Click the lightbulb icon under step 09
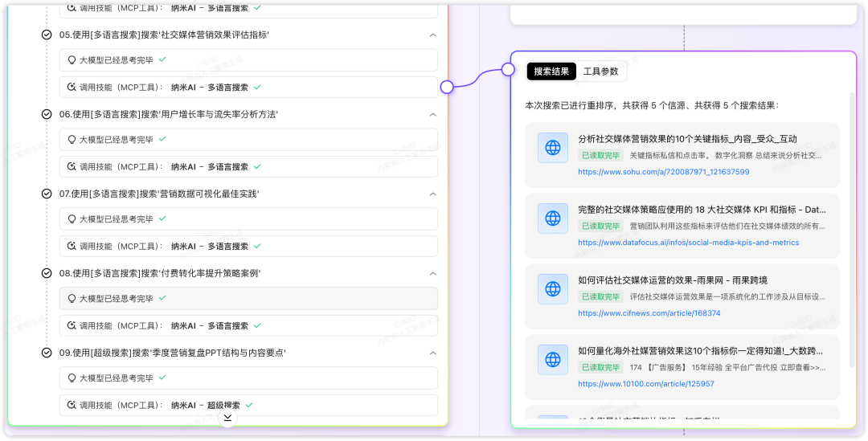This screenshot has width=868, height=441. point(72,378)
